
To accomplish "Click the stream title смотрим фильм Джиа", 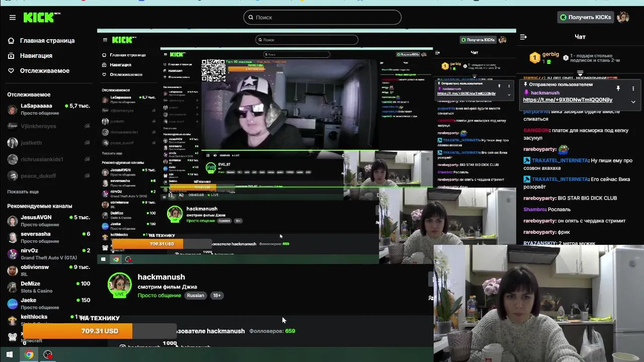I will (167, 287).
